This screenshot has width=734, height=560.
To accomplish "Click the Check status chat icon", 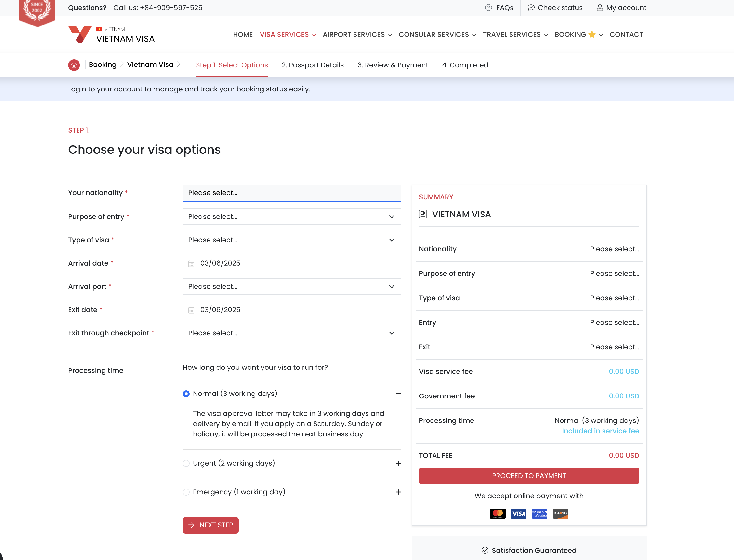I will tap(531, 8).
